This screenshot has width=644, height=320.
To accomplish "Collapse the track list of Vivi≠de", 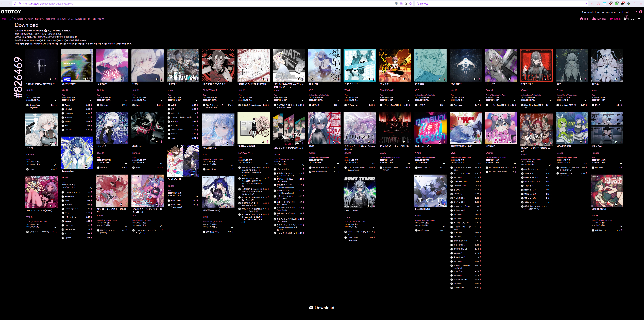I will (196, 101).
